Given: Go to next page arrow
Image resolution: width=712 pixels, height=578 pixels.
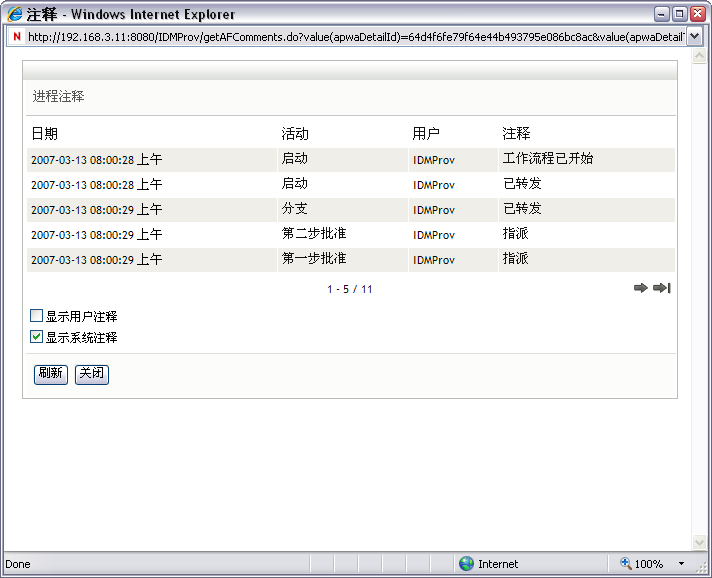Looking at the screenshot, I should 640,288.
